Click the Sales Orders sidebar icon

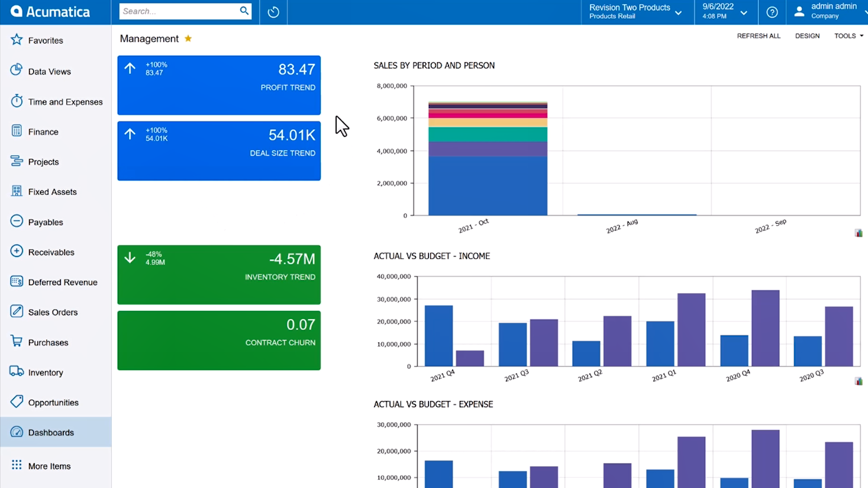16,312
